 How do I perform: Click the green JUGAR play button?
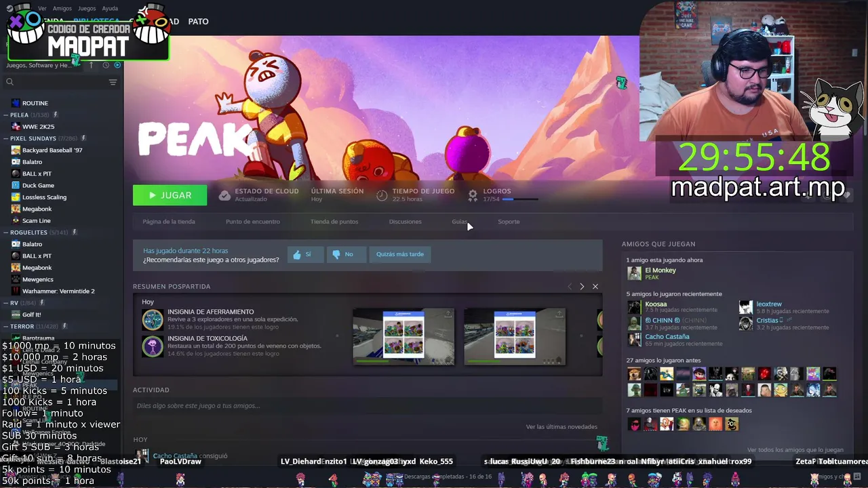(x=170, y=195)
